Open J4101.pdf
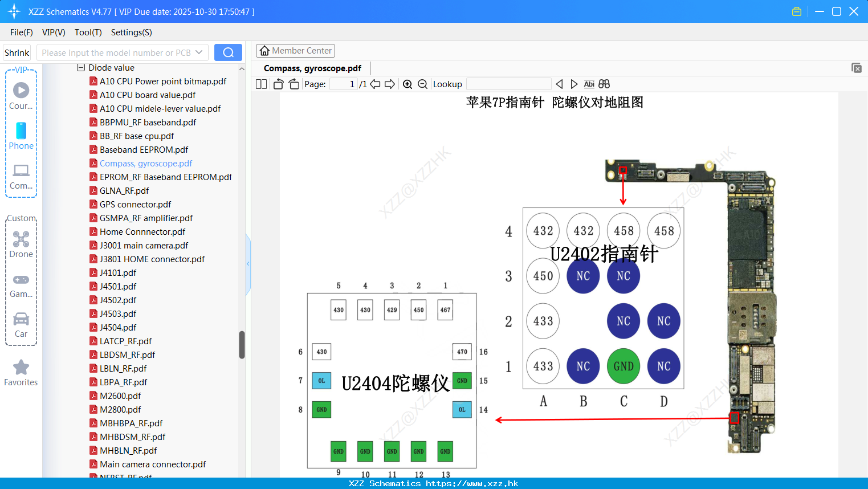The width and height of the screenshot is (868, 489). [118, 273]
